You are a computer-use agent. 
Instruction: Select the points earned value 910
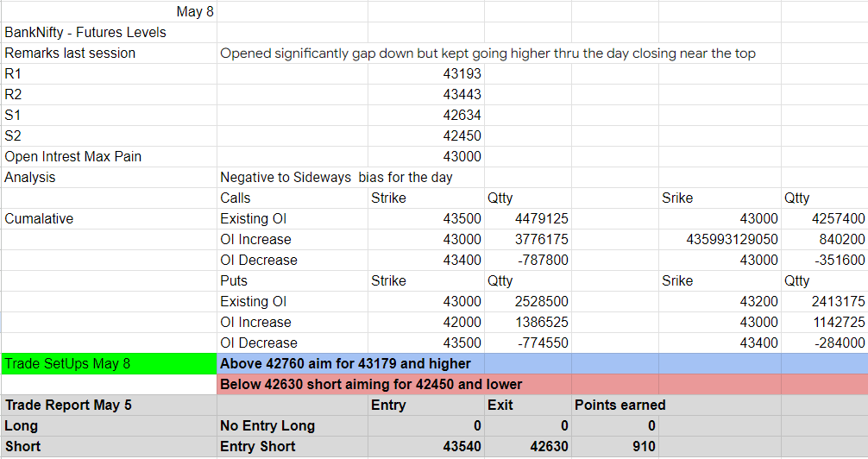tap(614, 447)
